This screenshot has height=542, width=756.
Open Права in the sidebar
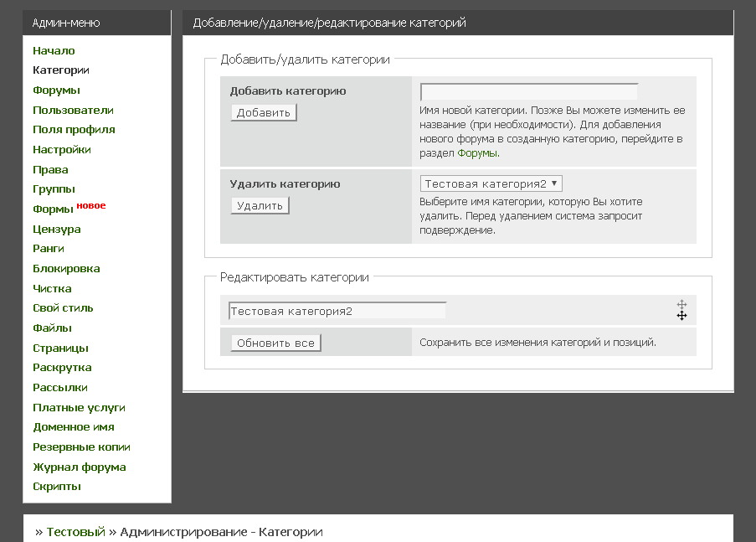[x=50, y=170]
